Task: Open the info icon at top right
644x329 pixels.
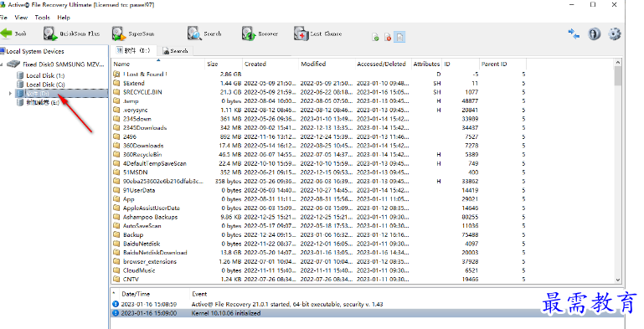Action: [x=594, y=33]
